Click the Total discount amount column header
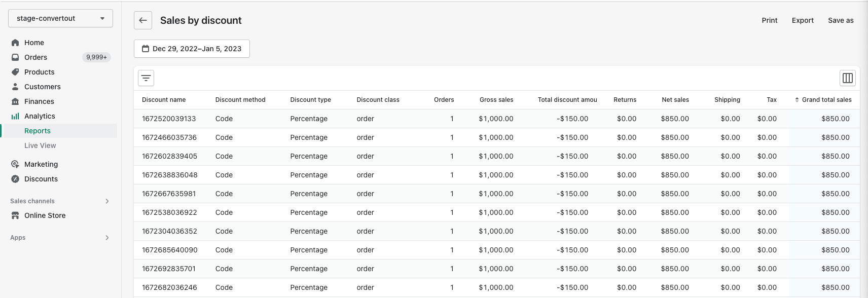868x298 pixels. coord(567,100)
